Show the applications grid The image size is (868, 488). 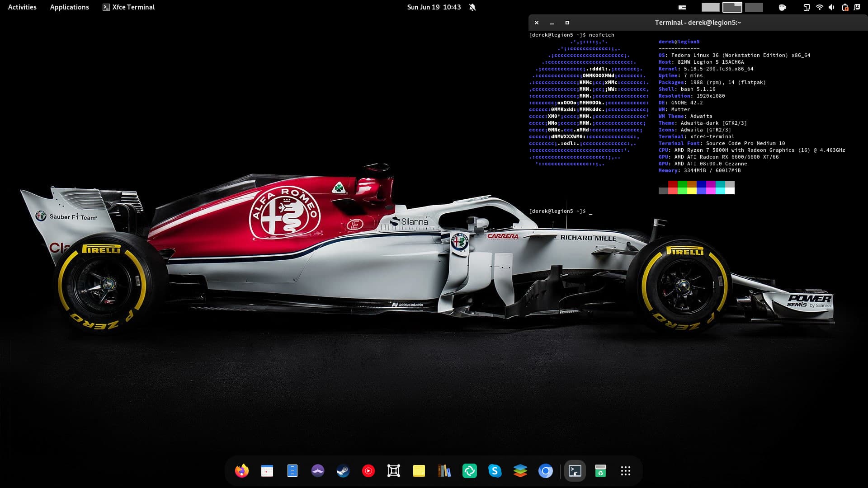pos(626,471)
